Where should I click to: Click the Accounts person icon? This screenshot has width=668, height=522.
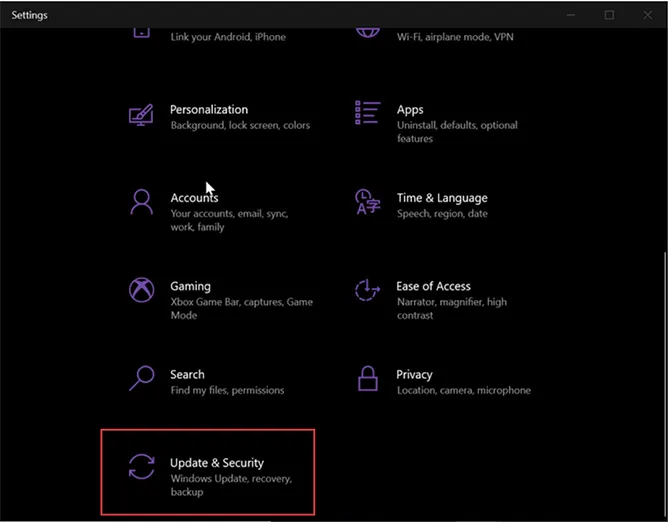(141, 202)
